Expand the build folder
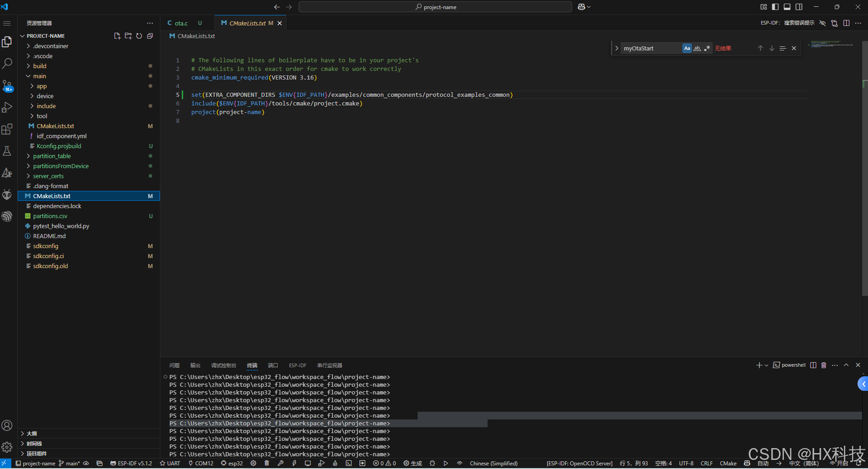868x469 pixels. click(89, 66)
